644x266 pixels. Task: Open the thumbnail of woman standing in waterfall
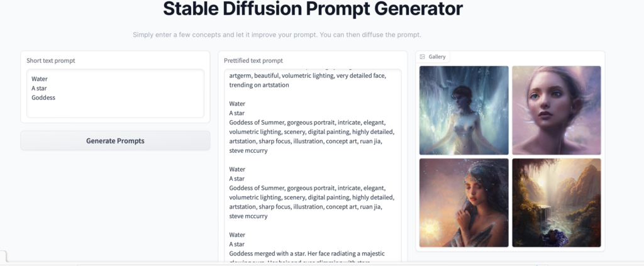click(464, 110)
